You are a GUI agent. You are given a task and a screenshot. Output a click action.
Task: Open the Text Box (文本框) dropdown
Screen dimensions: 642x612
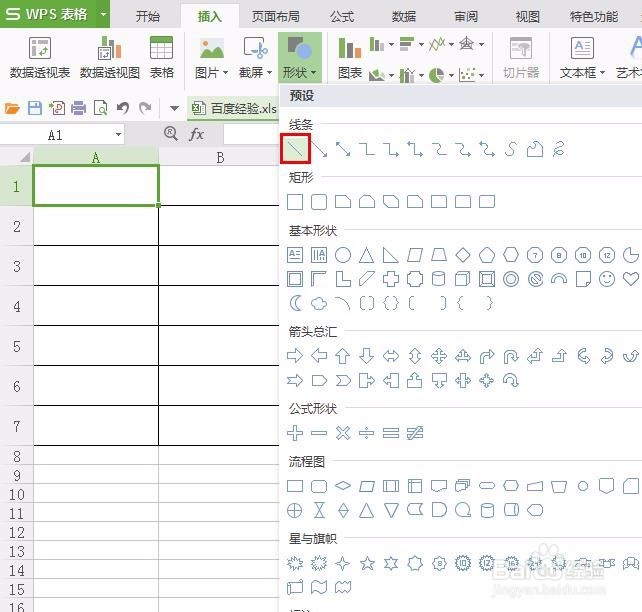[x=582, y=58]
